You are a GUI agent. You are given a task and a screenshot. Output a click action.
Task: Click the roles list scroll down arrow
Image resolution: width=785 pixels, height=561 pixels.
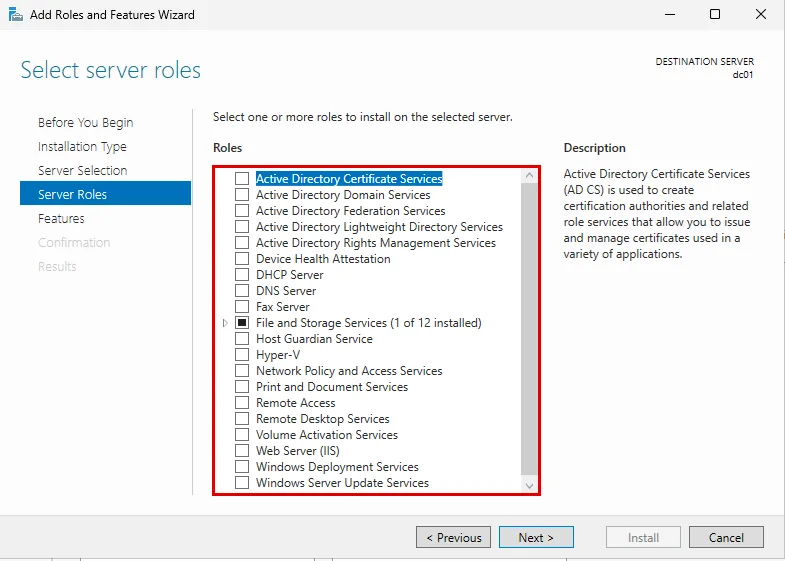529,485
